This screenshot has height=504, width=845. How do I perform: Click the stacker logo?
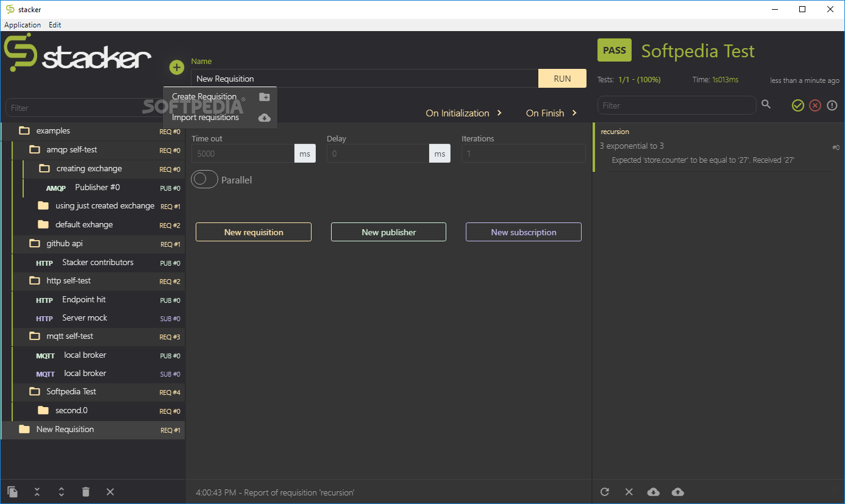[x=78, y=53]
